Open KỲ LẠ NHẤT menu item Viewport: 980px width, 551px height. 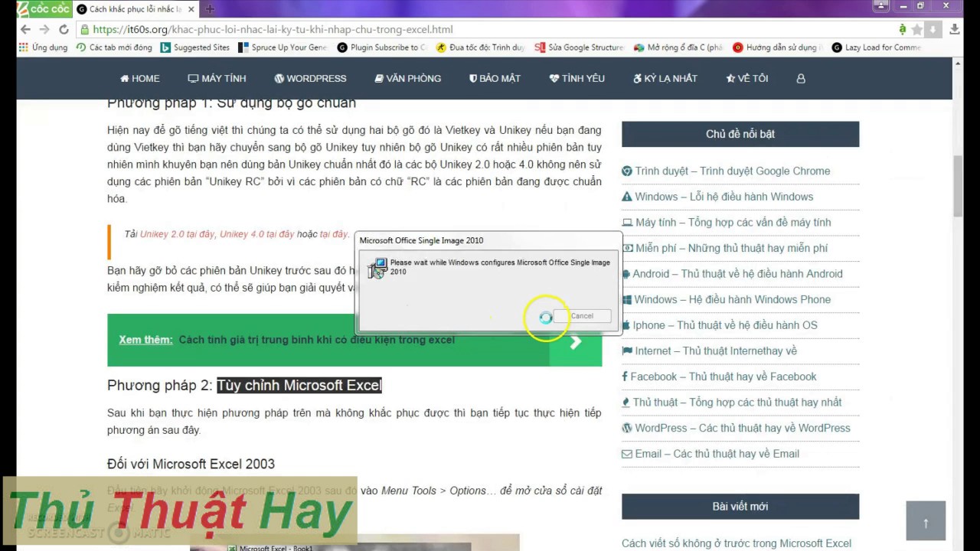tap(665, 78)
